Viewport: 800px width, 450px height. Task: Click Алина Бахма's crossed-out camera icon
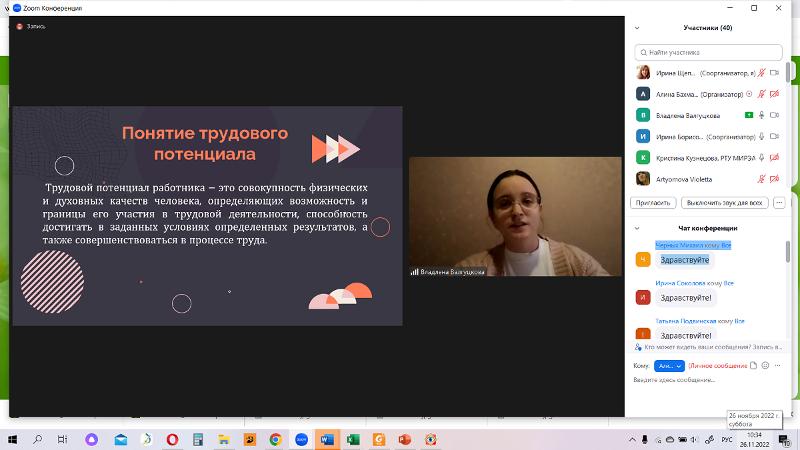[x=774, y=94]
